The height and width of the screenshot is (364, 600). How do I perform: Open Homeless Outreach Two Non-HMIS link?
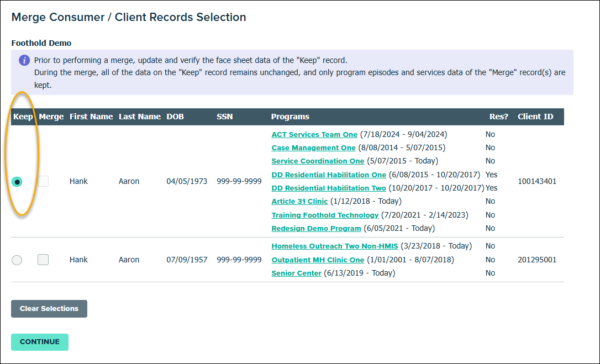click(334, 246)
